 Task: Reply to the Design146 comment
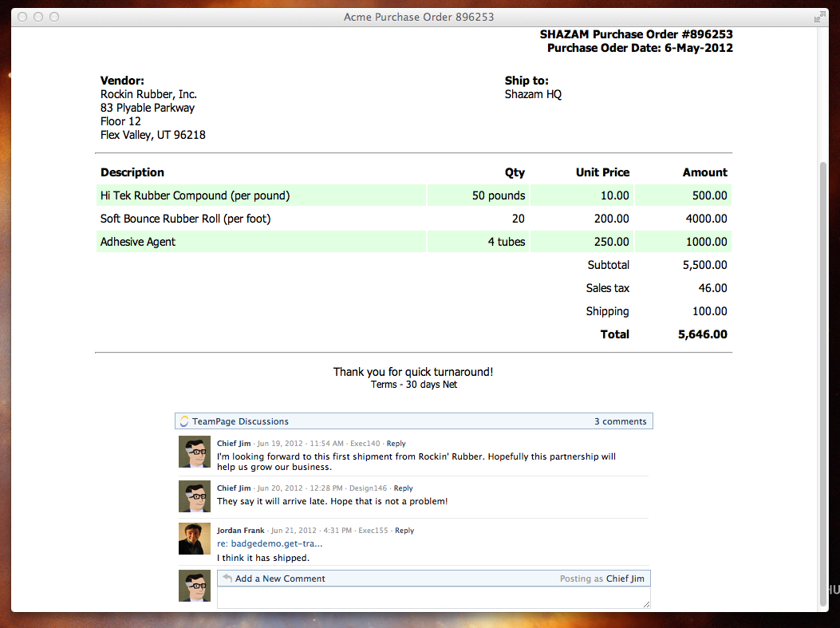click(403, 488)
